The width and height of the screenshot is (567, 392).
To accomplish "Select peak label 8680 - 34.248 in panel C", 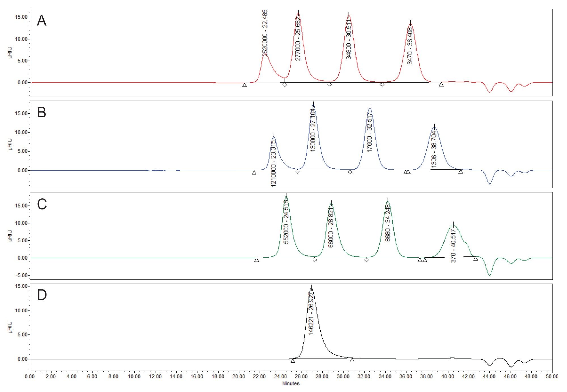I will coord(388,223).
